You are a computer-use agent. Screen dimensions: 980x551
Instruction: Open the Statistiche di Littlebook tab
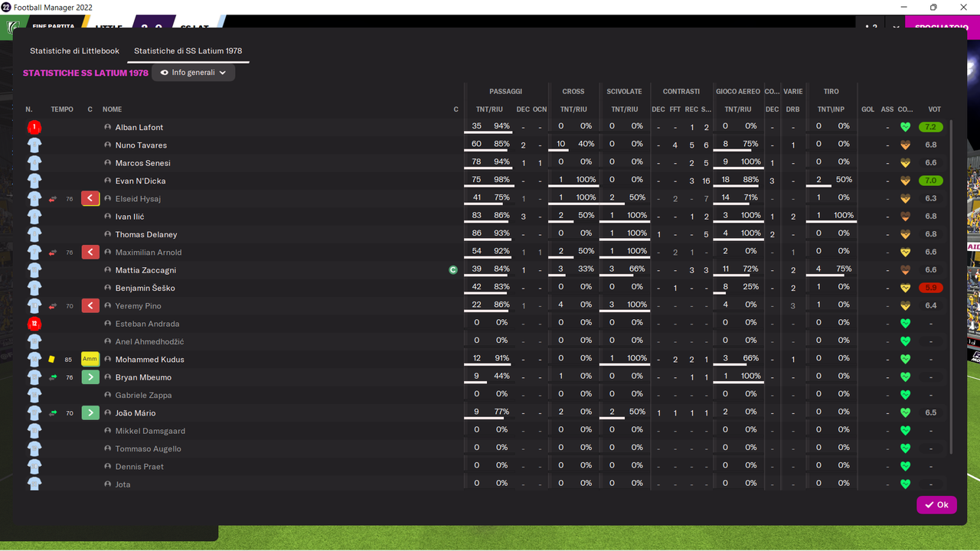[x=74, y=51]
